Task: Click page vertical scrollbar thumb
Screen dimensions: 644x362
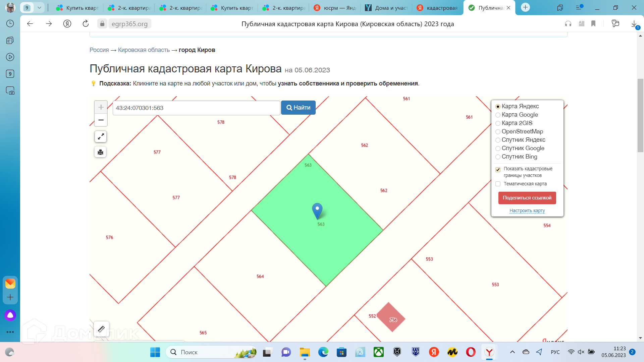Action: [x=640, y=115]
